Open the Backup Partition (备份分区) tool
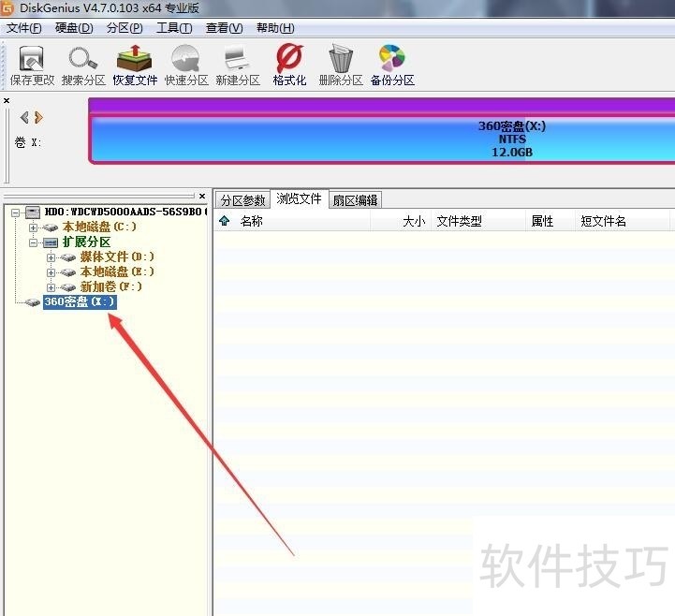The height and width of the screenshot is (616, 675). [x=392, y=65]
